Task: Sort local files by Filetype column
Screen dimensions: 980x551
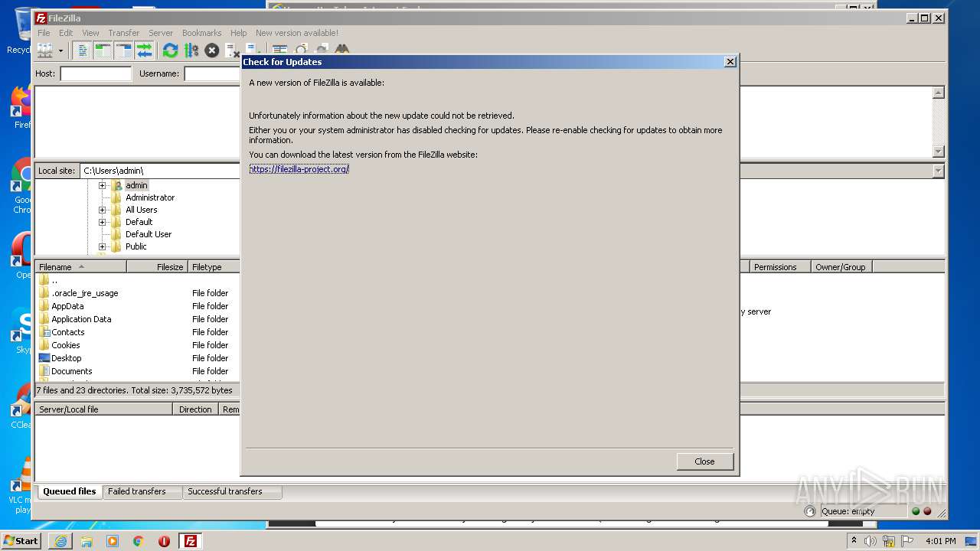Action: [x=214, y=267]
